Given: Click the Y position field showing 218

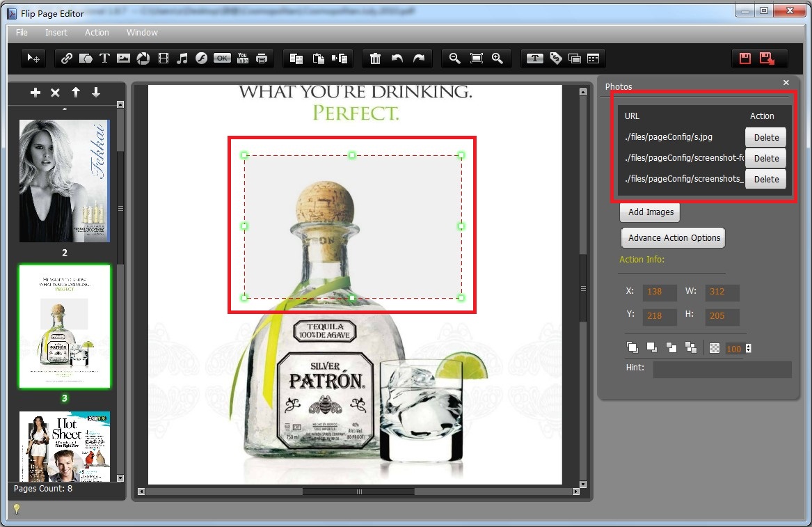Looking at the screenshot, I should point(659,316).
